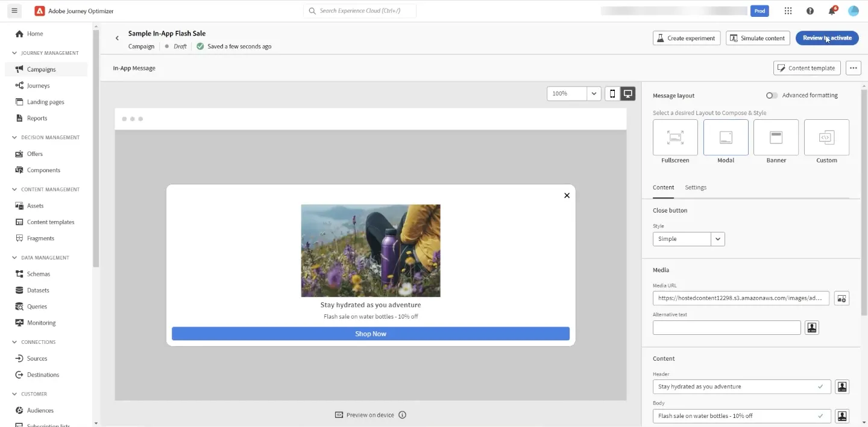Open the hamburger navigation menu
868x427 pixels.
tap(14, 11)
